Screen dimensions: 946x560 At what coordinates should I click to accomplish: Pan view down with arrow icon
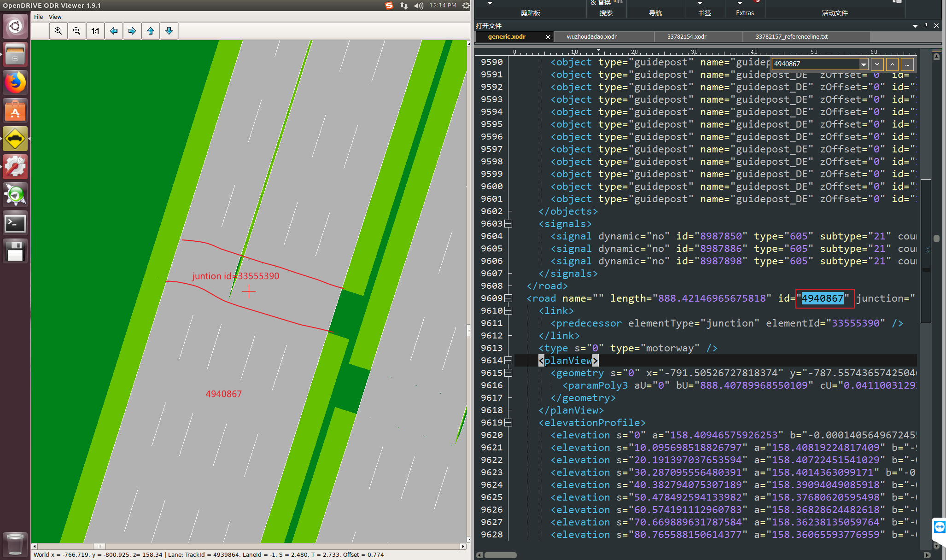click(169, 31)
